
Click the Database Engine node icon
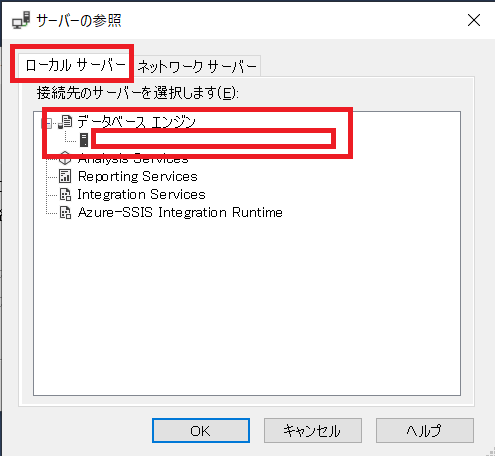tap(65, 122)
